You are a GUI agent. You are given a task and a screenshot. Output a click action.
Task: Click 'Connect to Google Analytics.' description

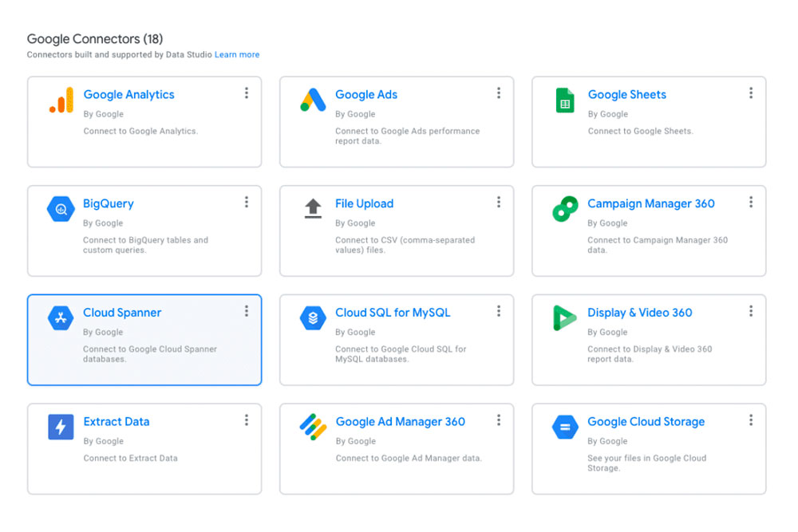(140, 132)
